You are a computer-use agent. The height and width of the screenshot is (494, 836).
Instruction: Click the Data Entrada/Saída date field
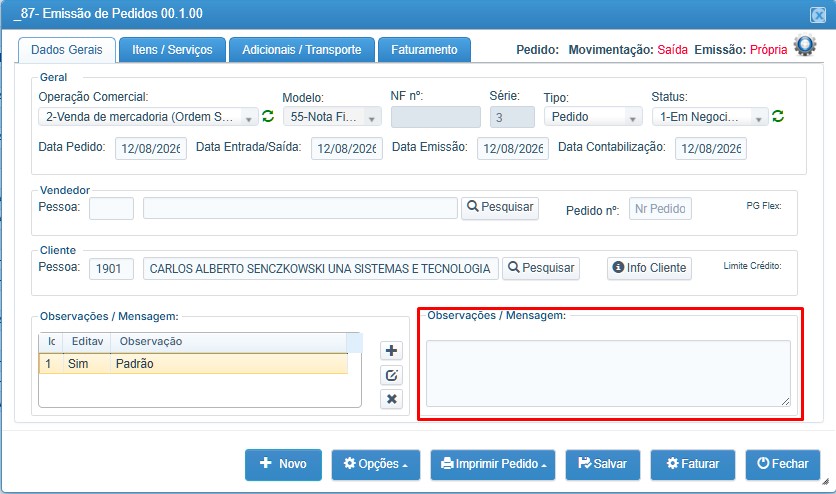tap(347, 149)
